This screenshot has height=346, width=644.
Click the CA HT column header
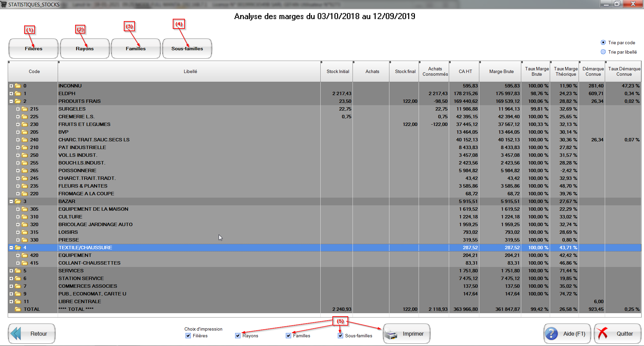pyautogui.click(x=465, y=71)
